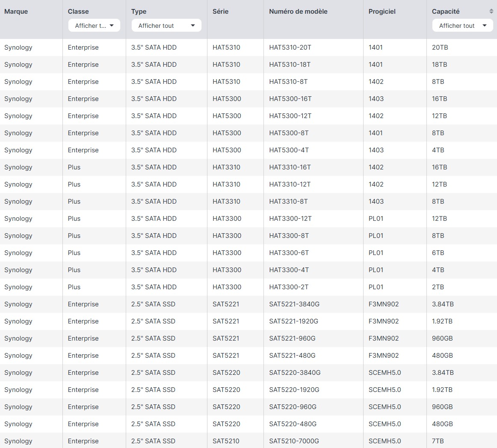497x448 pixels.
Task: Click the SAT5220-960G model number
Action: point(293,407)
